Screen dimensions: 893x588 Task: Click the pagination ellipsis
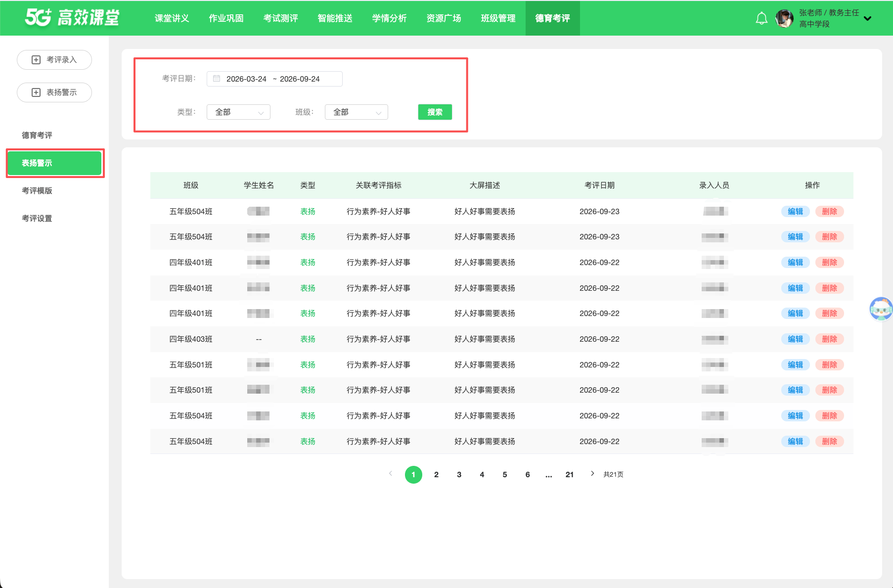point(549,475)
